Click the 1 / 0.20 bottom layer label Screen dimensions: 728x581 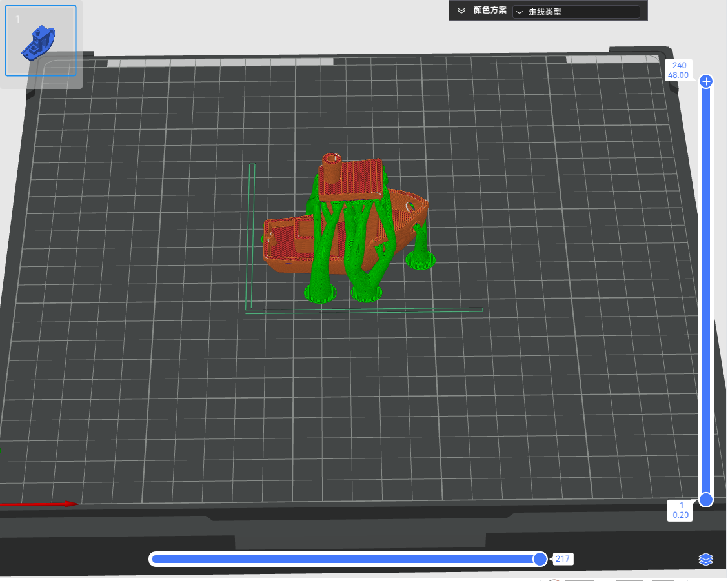coord(680,510)
